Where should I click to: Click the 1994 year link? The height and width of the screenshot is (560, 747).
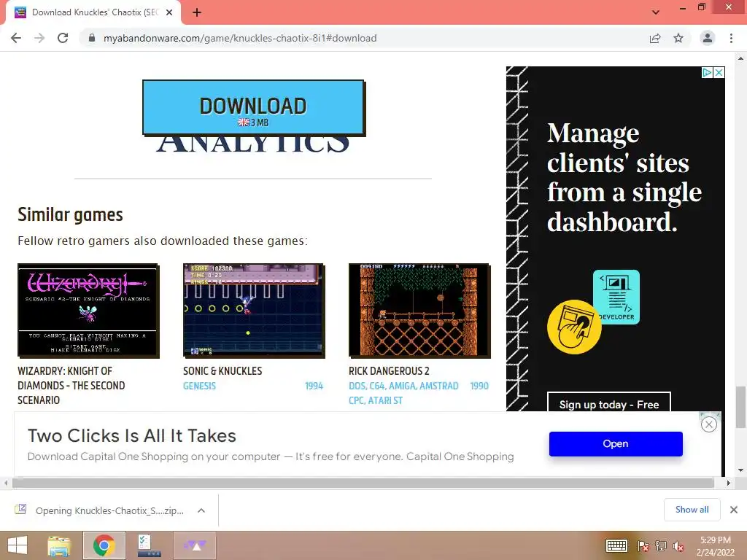pyautogui.click(x=314, y=386)
